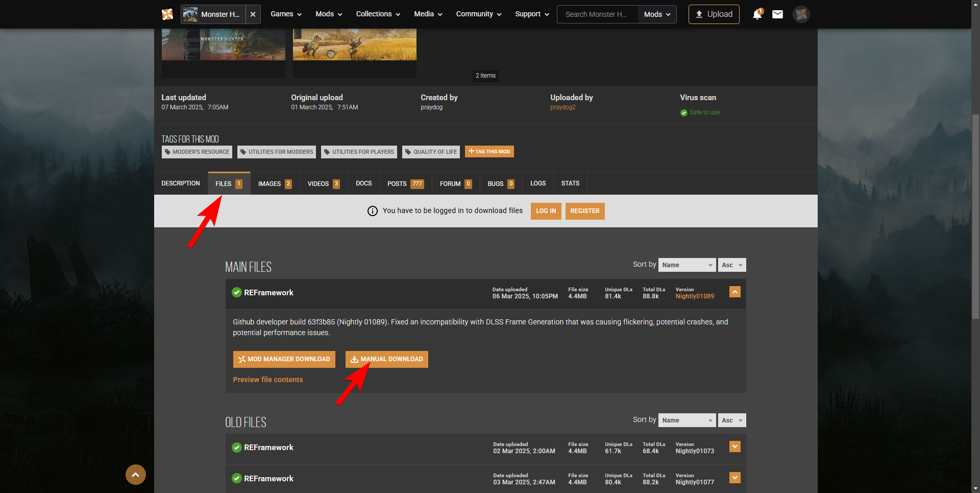Open Old Files Asc order dropdown
Image resolution: width=980 pixels, height=493 pixels.
(x=732, y=420)
